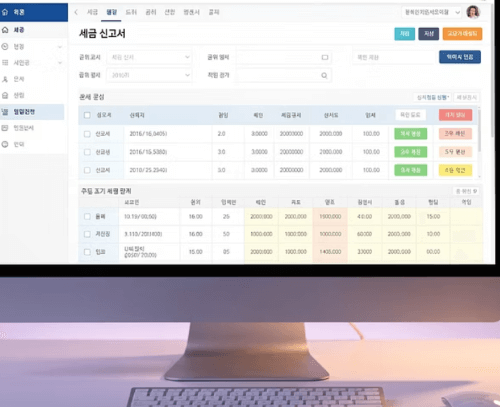Image resolution: width=500 pixels, height=407 pixels.
Task: Check the row dated 2016/15.5380
Action: tap(87, 152)
